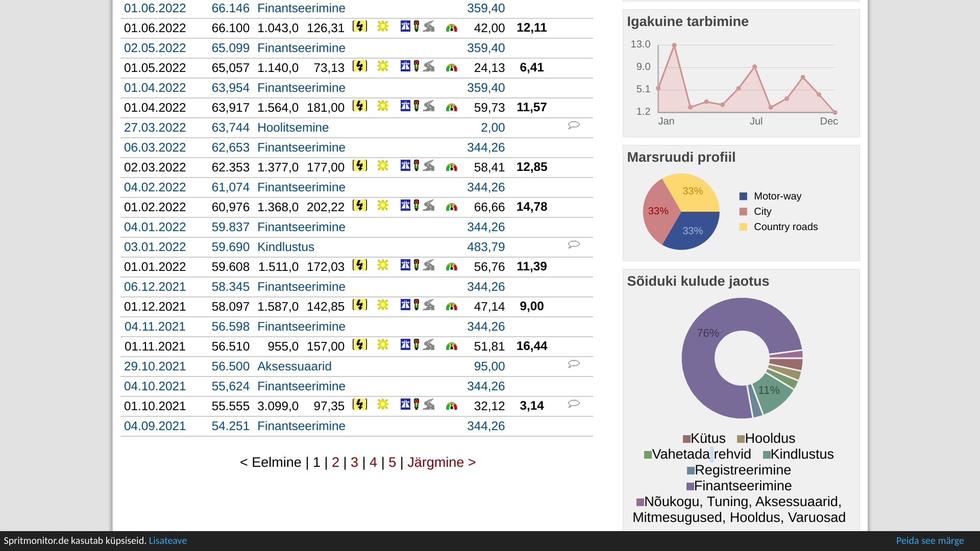Go to page 2 of entries
The width and height of the screenshot is (980, 551).
[335, 462]
